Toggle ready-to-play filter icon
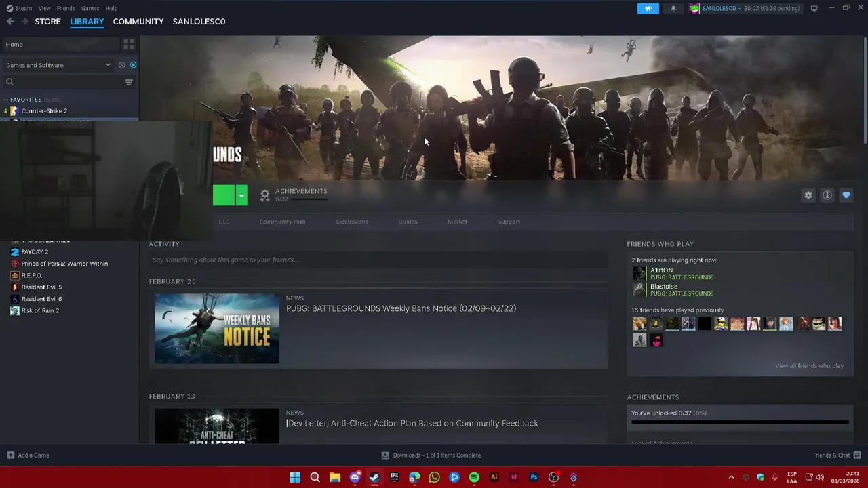Screen dimensions: 868x488 point(133,65)
